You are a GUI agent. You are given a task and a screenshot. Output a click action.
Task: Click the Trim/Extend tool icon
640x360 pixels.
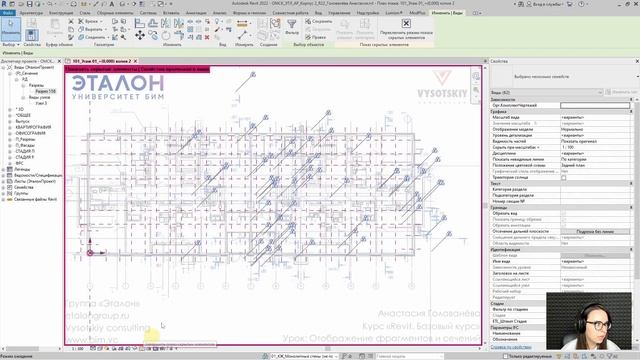point(179,36)
